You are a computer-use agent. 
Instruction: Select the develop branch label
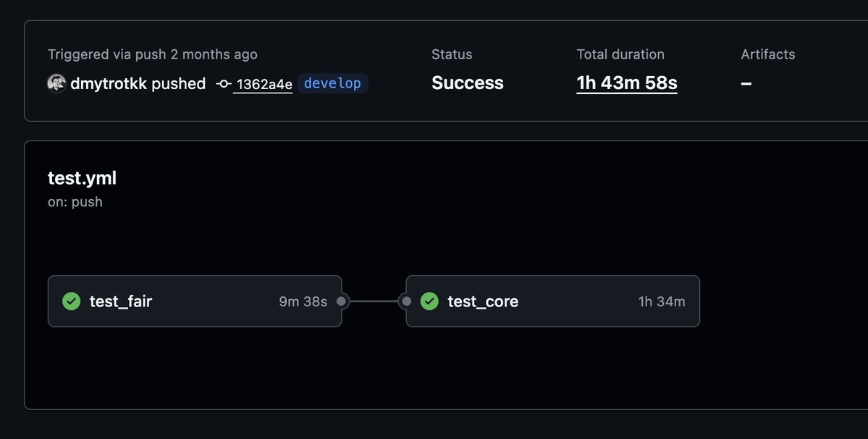tap(332, 83)
